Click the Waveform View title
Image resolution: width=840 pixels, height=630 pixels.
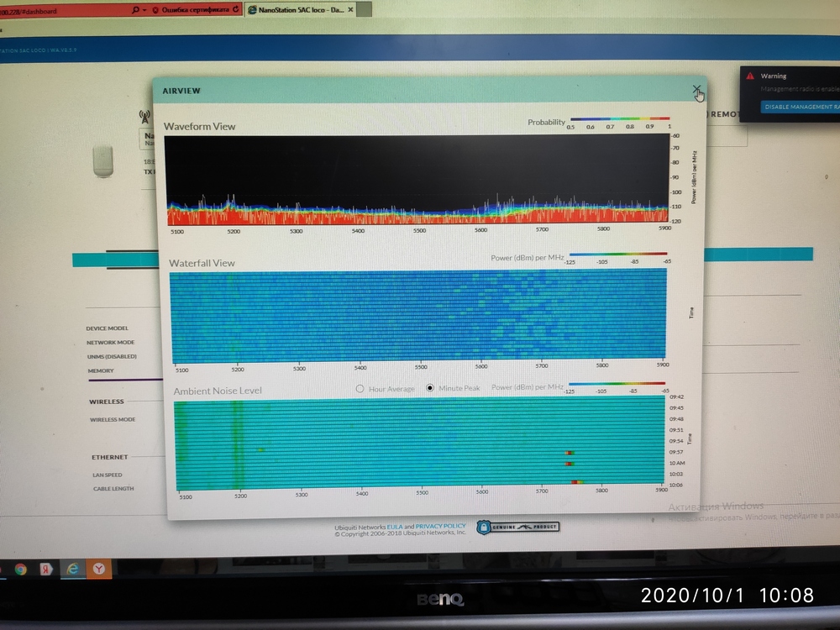click(199, 127)
